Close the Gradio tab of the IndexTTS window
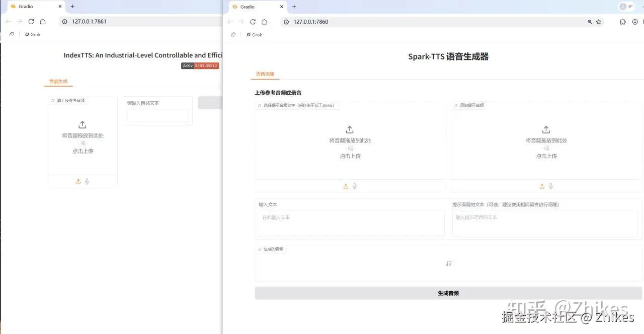 (x=60, y=7)
